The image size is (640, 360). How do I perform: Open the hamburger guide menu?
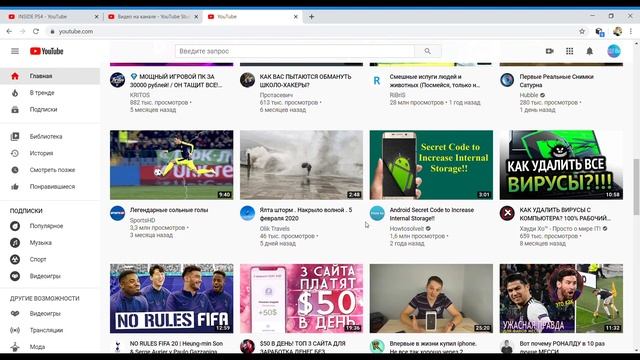[15, 51]
